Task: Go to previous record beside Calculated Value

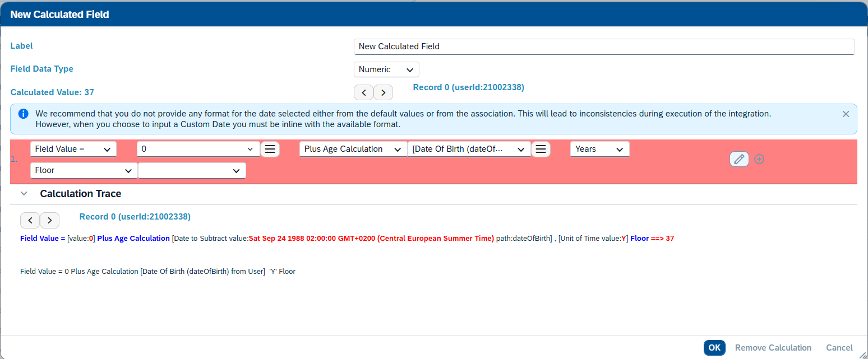Action: point(363,92)
